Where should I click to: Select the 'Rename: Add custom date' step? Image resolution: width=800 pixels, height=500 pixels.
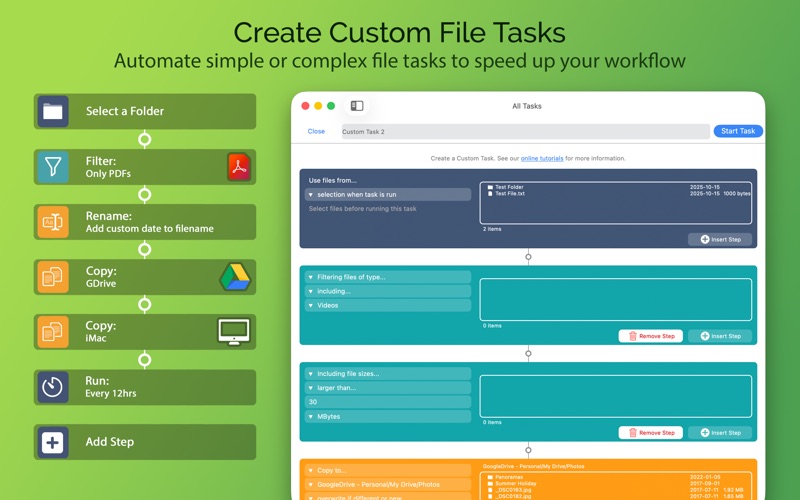pos(145,222)
